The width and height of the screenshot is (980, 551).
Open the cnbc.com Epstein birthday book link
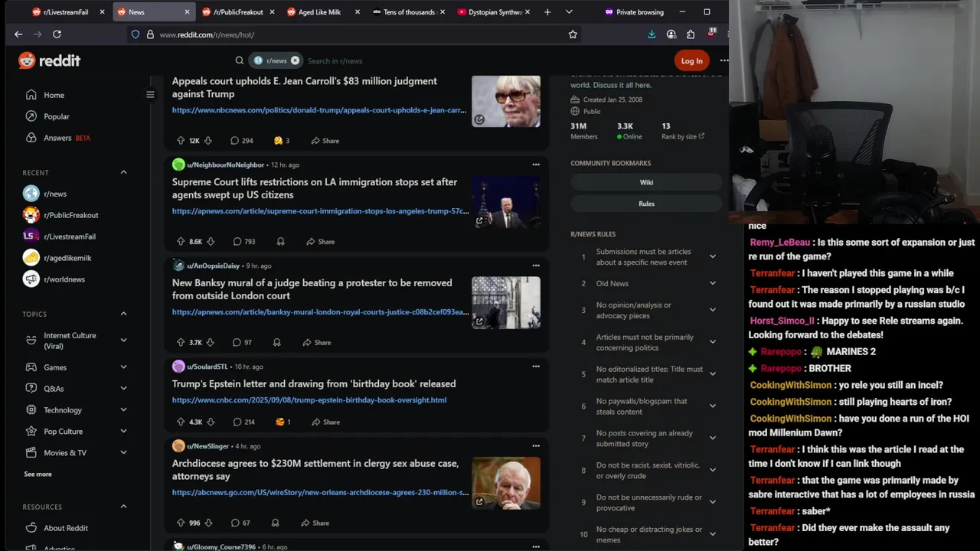(309, 400)
